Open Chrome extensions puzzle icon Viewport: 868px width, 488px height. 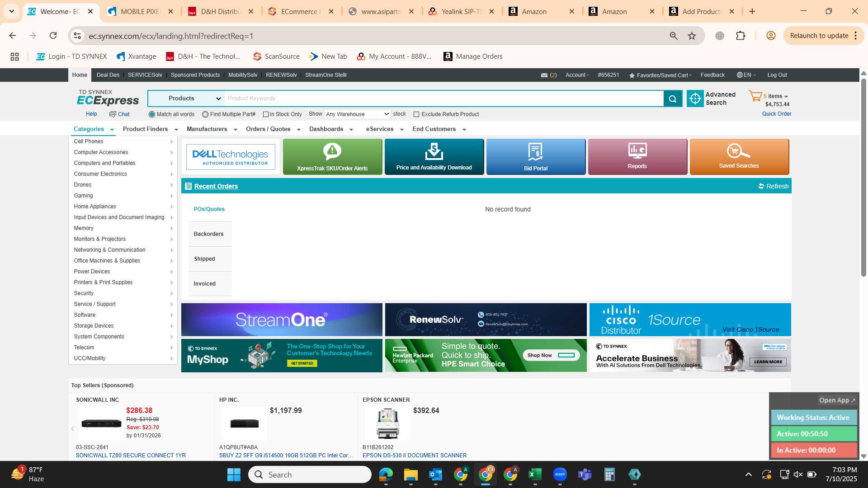741,36
